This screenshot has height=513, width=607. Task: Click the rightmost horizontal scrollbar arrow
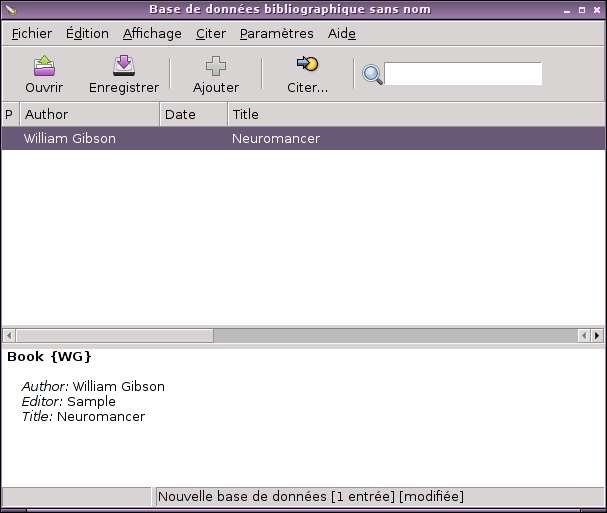pyautogui.click(x=597, y=336)
